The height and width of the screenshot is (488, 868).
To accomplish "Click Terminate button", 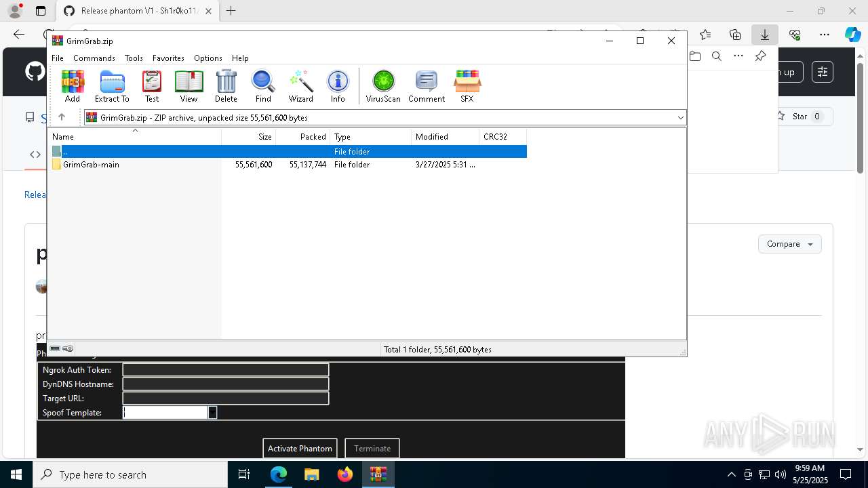I will tap(372, 448).
